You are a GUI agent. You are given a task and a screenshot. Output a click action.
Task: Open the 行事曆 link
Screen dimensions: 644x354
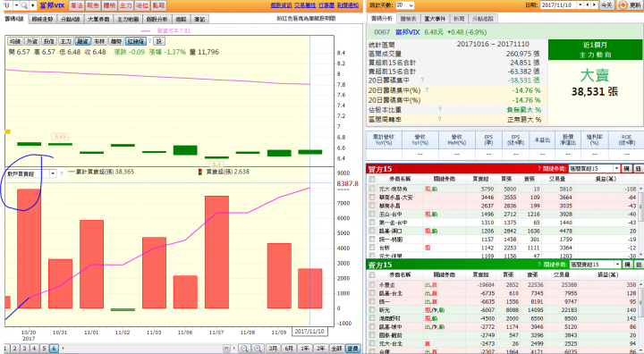pyautogui.click(x=326, y=5)
